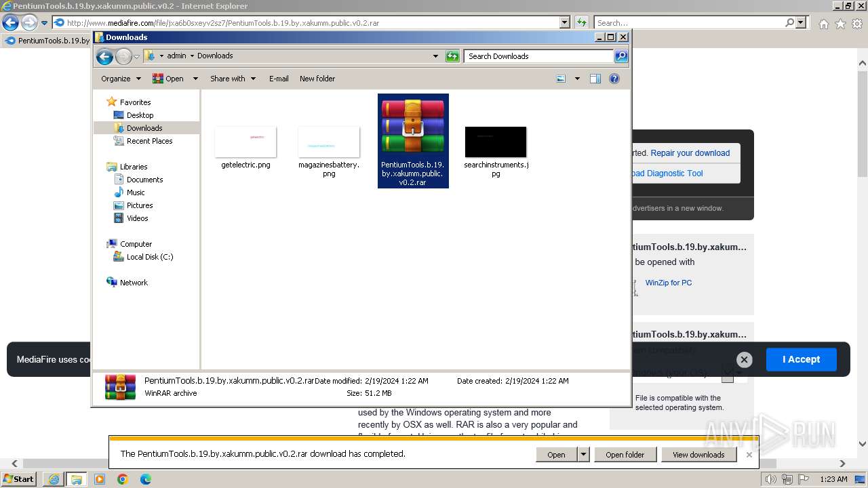The height and width of the screenshot is (488, 868).
Task: Open Music library
Action: [136, 192]
